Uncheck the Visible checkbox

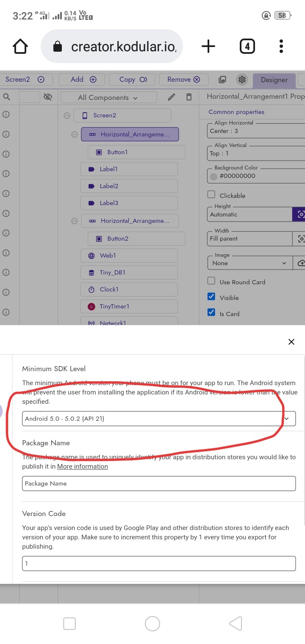click(211, 297)
